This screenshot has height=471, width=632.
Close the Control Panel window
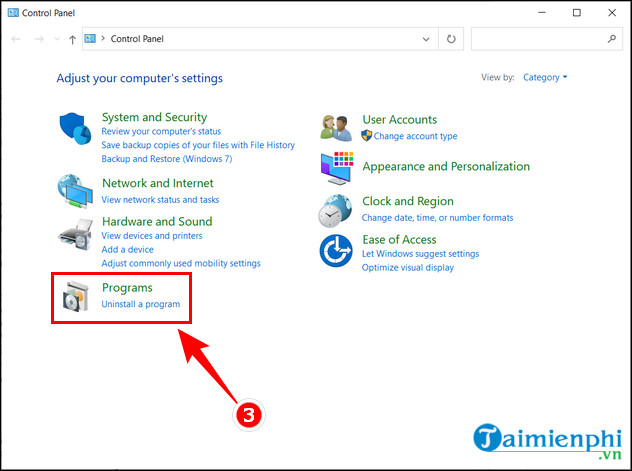click(612, 13)
